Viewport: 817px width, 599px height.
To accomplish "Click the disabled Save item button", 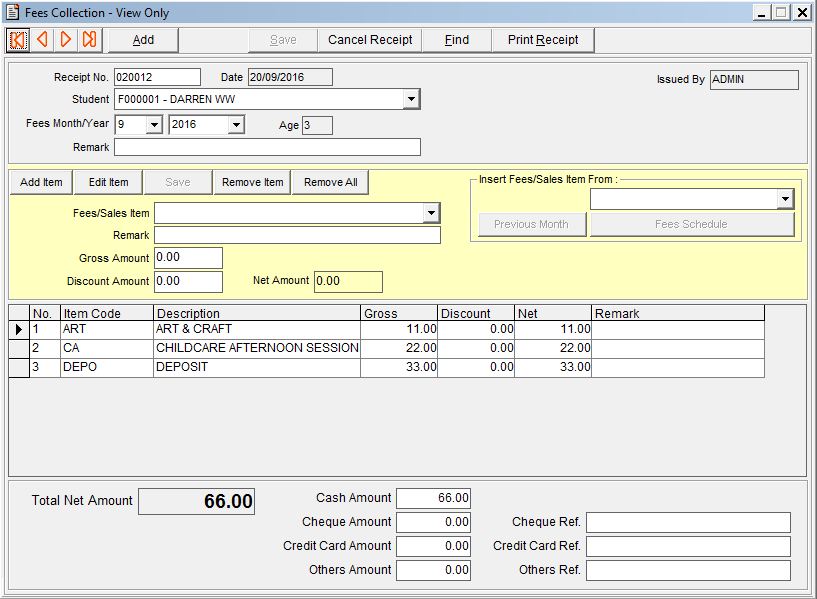I will (x=178, y=182).
